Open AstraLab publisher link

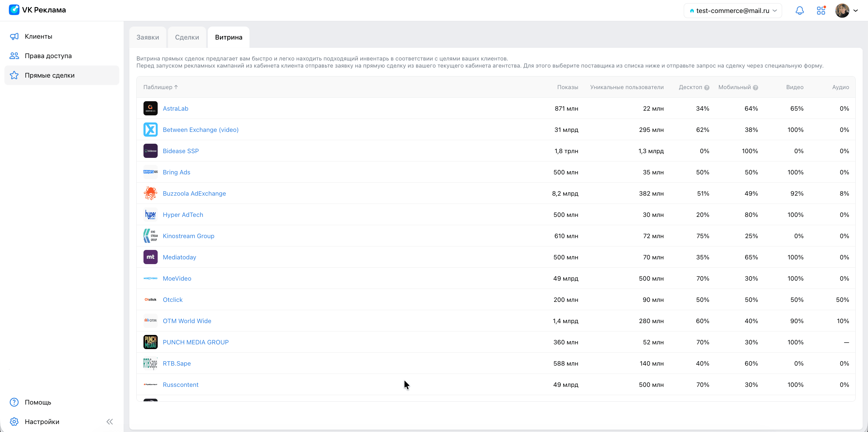[x=176, y=108]
